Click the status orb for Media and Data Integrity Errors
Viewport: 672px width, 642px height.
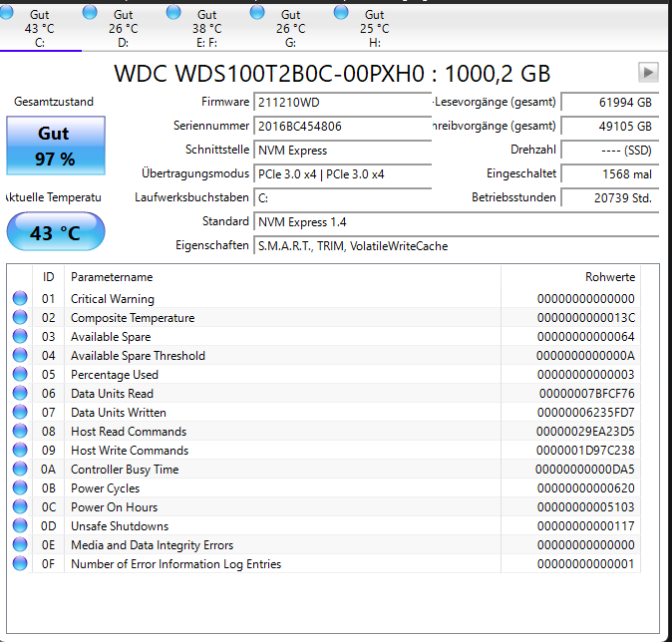[x=20, y=544]
